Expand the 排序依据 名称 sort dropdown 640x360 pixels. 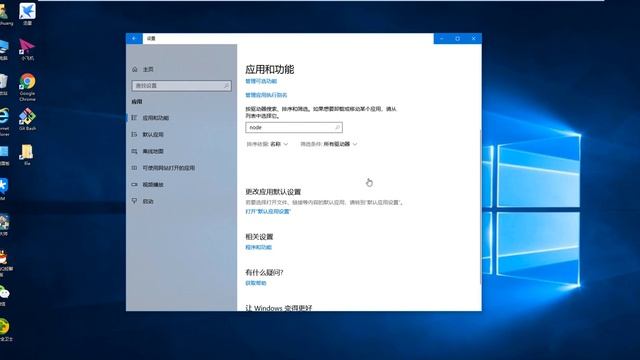[x=267, y=144]
